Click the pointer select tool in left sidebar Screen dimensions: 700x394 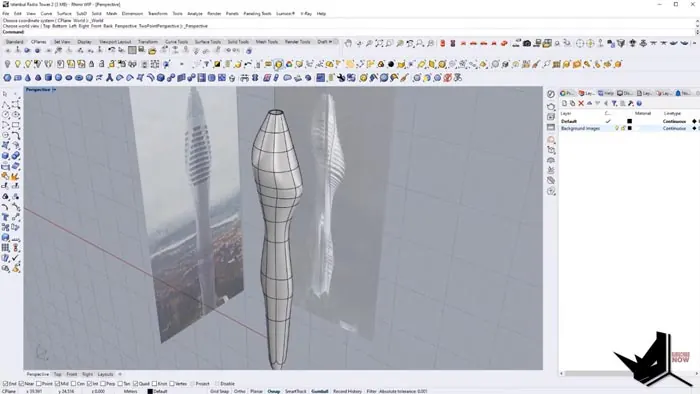point(5,94)
